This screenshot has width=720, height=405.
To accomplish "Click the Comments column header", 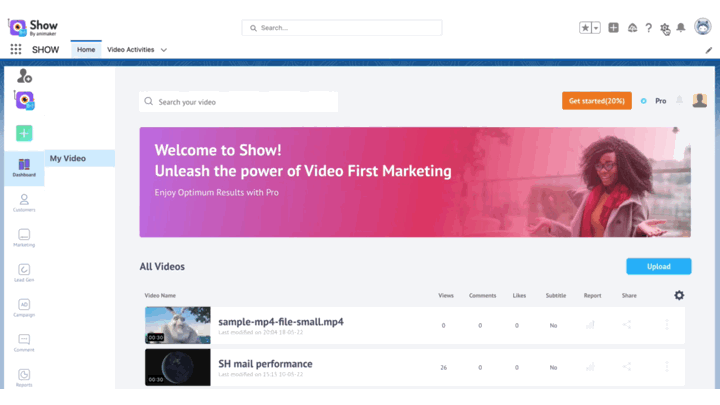I will click(482, 295).
